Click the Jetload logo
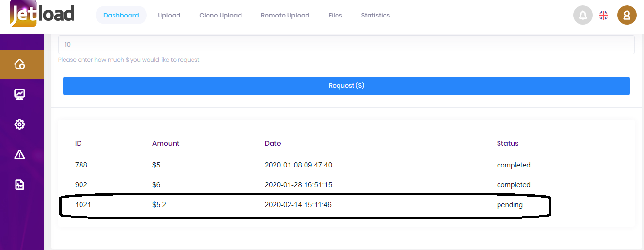 tap(42, 14)
